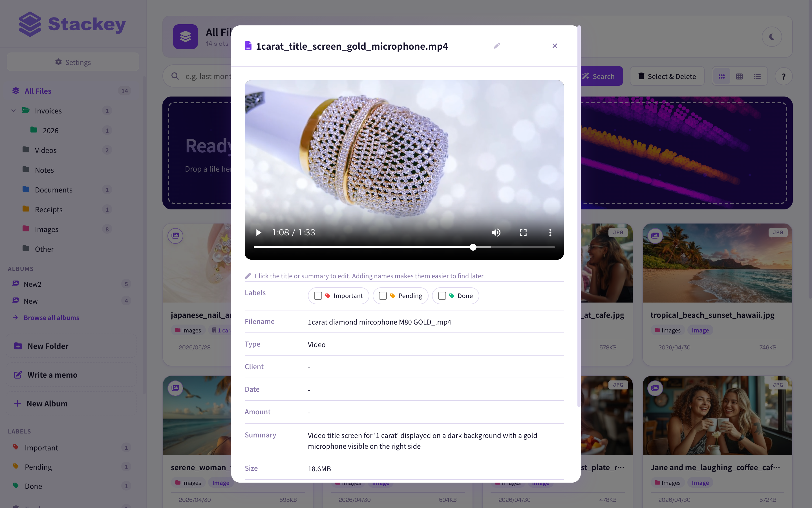Open Settings button in sidebar
This screenshot has width=812, height=508.
(x=73, y=62)
